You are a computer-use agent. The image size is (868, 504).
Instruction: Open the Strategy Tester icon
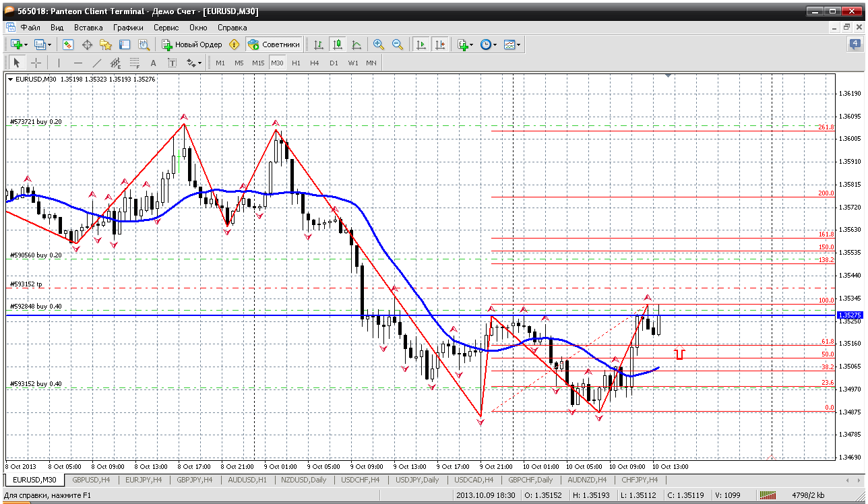tap(144, 44)
